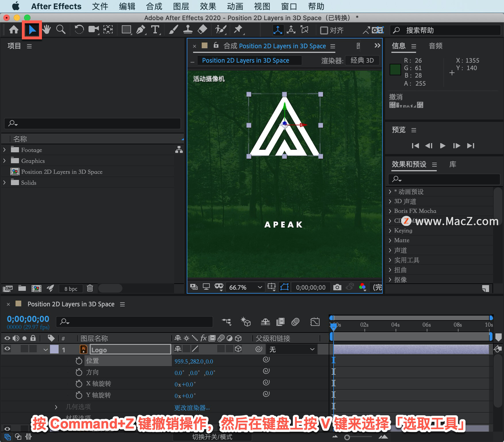Select the Pen tool
The height and width of the screenshot is (442, 504).
141,30
